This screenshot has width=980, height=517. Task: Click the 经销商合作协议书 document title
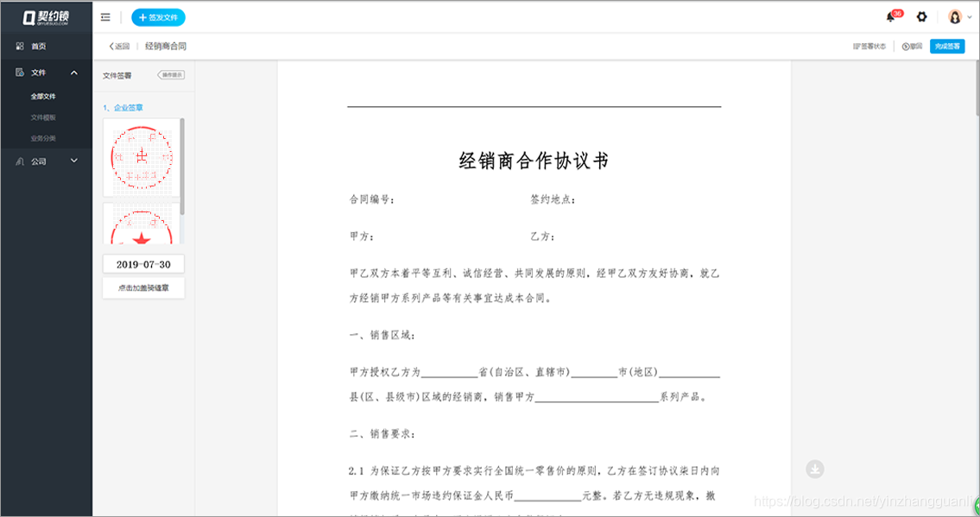(534, 161)
